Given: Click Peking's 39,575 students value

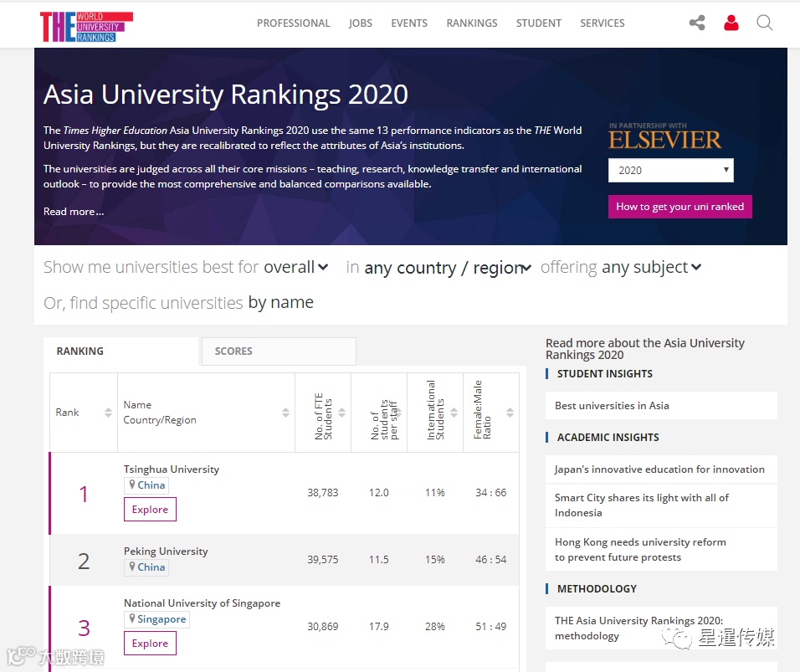Looking at the screenshot, I should pos(322,559).
